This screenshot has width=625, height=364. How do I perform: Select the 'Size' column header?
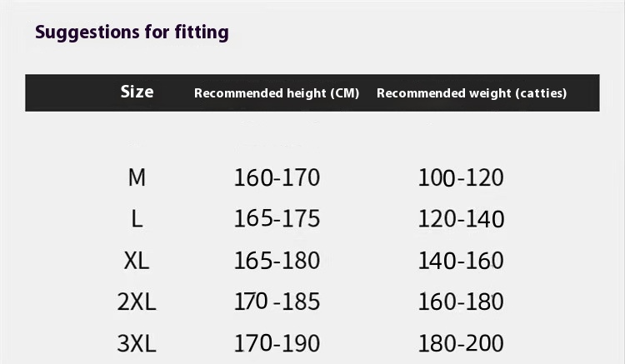pos(137,92)
